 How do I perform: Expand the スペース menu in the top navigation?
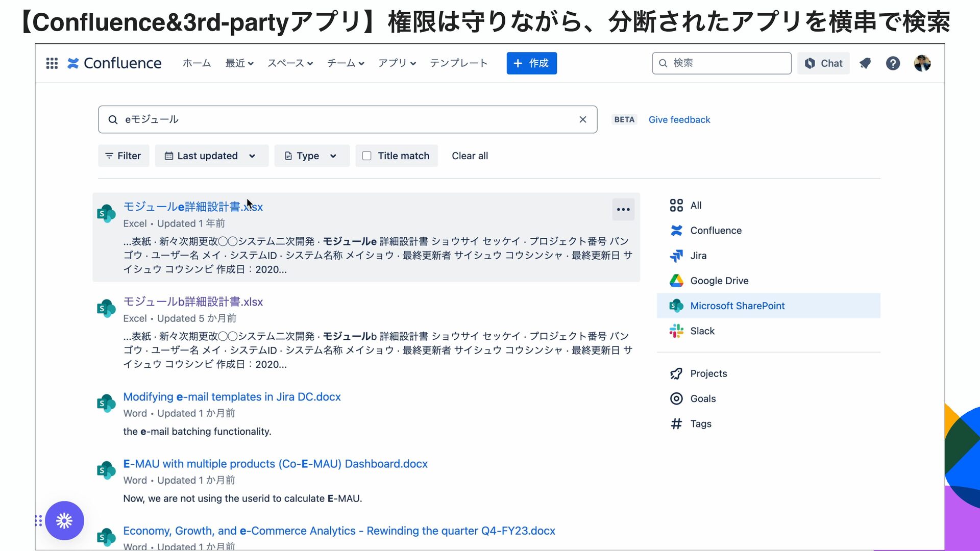[290, 63]
